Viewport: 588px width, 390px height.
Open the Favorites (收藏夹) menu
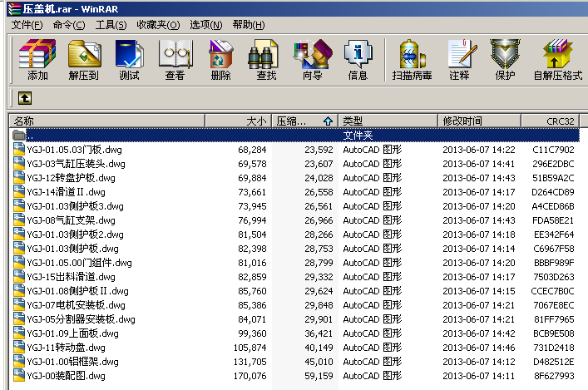[x=158, y=25]
